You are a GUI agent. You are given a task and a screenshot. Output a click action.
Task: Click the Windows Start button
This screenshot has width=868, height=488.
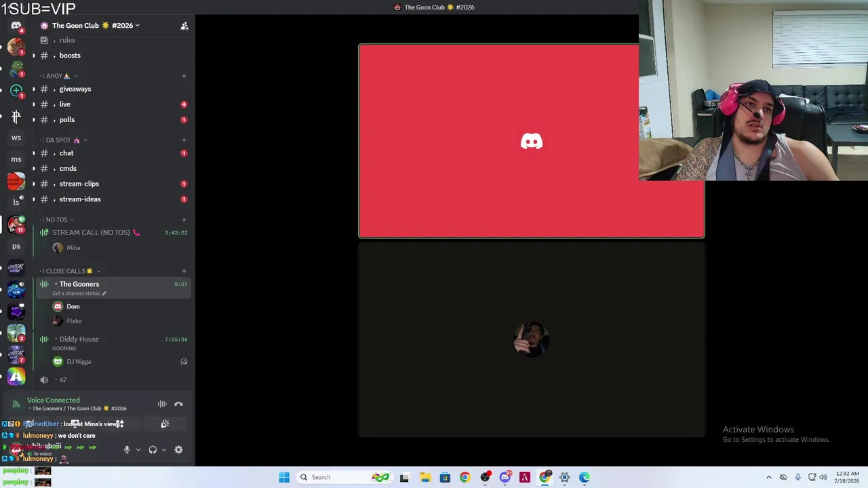point(284,477)
